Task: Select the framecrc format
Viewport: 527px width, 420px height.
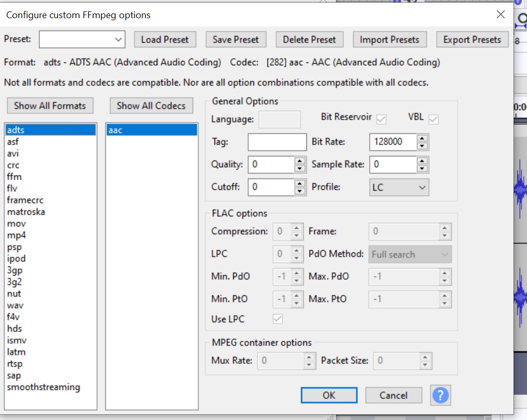Action: tap(50, 200)
